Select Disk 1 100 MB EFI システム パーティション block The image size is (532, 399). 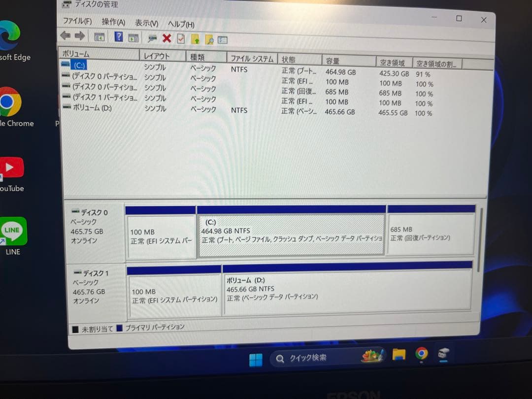(174, 295)
